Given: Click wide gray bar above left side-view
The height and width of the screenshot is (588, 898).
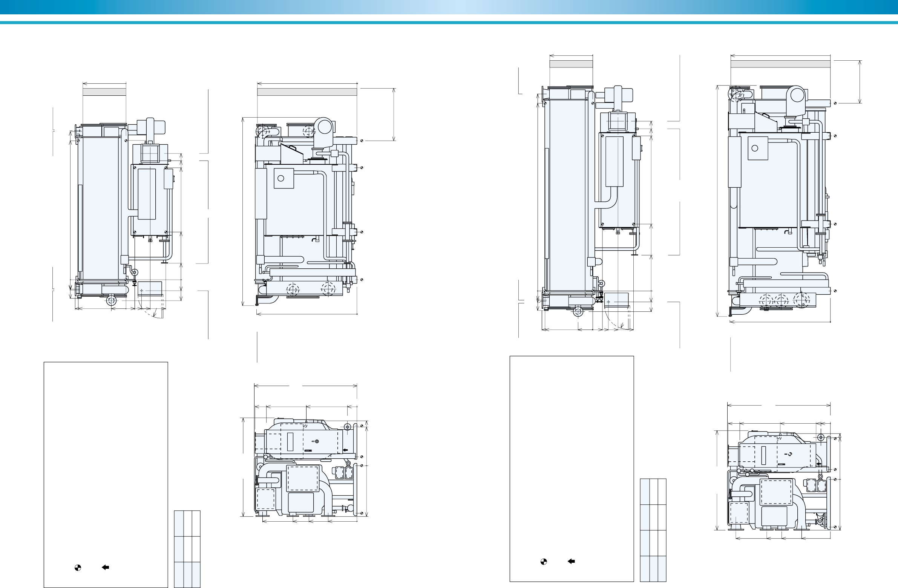Looking at the screenshot, I should 307,92.
